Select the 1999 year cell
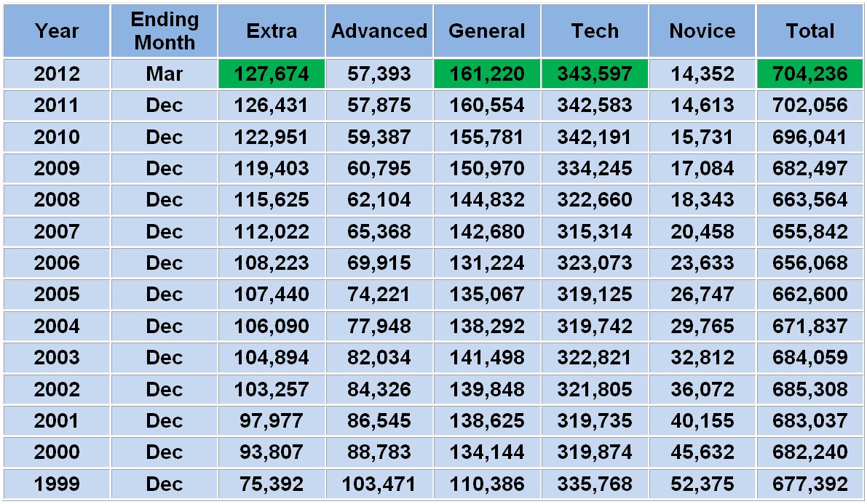Image resolution: width=867 pixels, height=504 pixels. click(57, 484)
